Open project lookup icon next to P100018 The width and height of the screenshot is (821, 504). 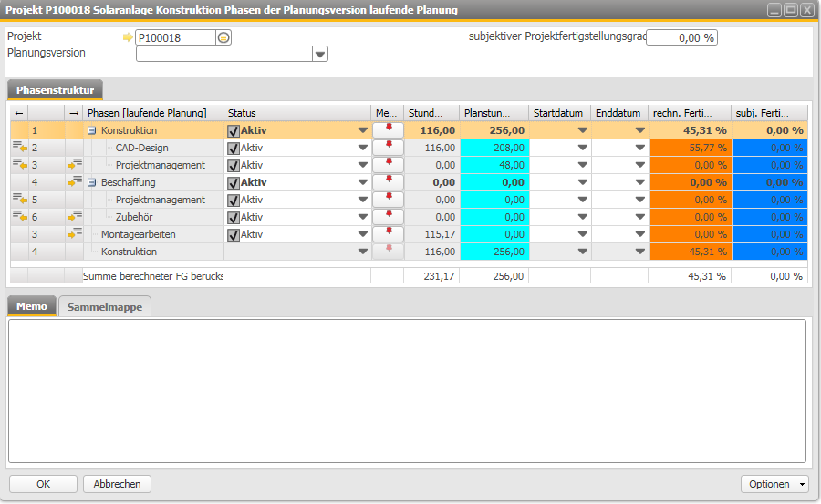click(223, 37)
